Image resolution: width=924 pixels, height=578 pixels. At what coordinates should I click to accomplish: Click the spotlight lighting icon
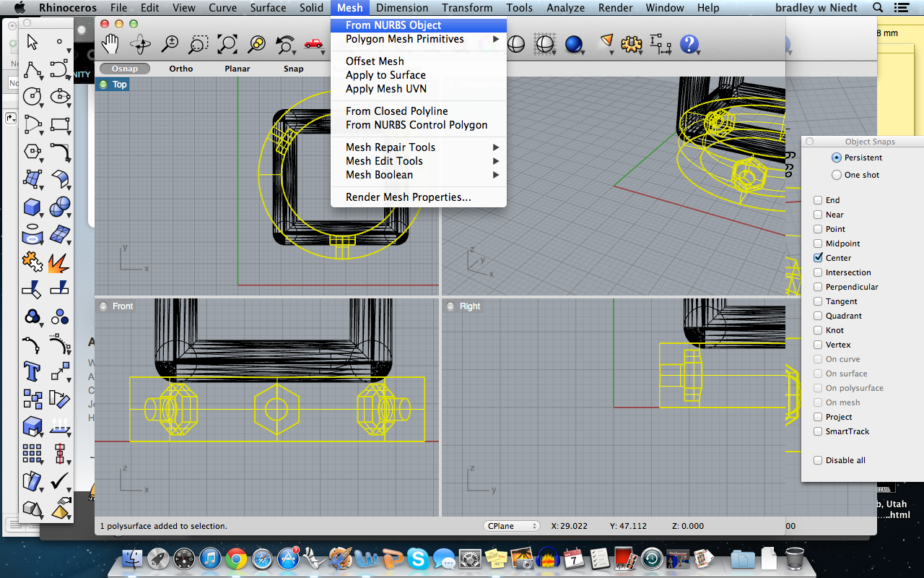pyautogui.click(x=606, y=43)
